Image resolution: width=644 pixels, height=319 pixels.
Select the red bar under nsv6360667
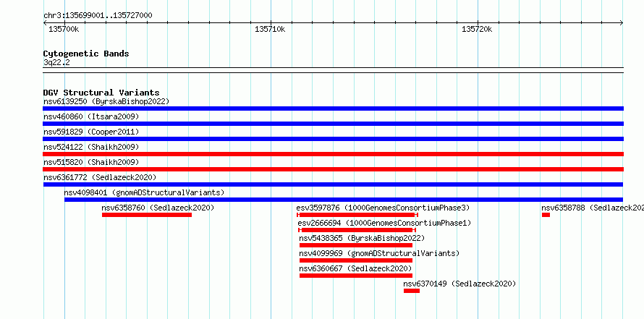click(356, 276)
